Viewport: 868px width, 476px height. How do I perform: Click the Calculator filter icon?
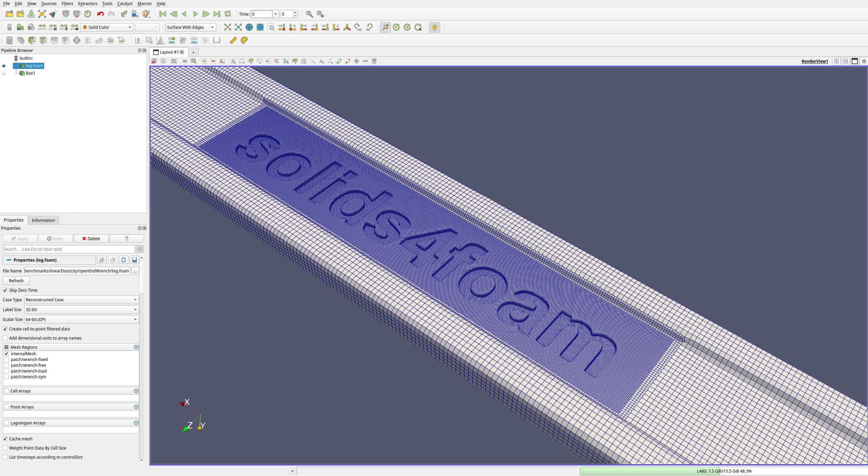10,40
